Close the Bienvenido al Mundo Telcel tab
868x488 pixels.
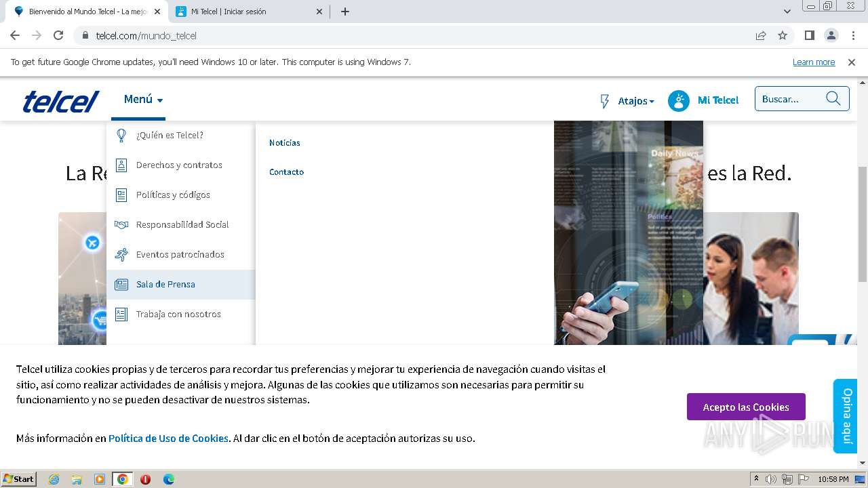(157, 12)
